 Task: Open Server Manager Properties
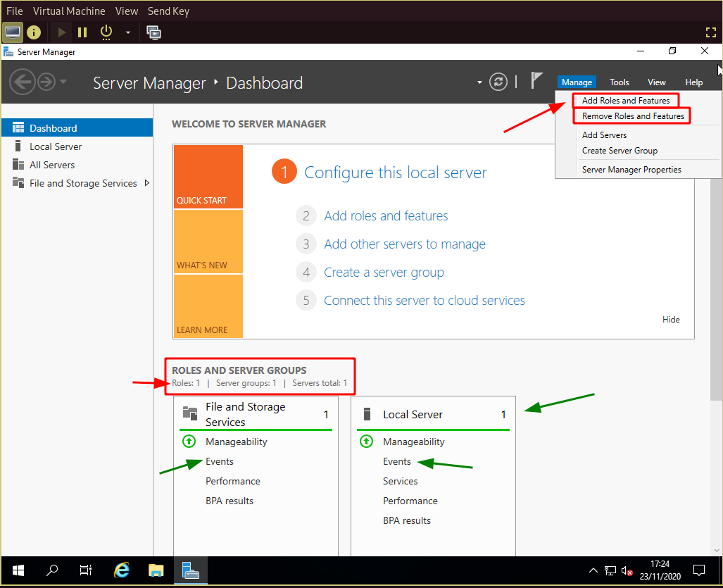point(631,170)
